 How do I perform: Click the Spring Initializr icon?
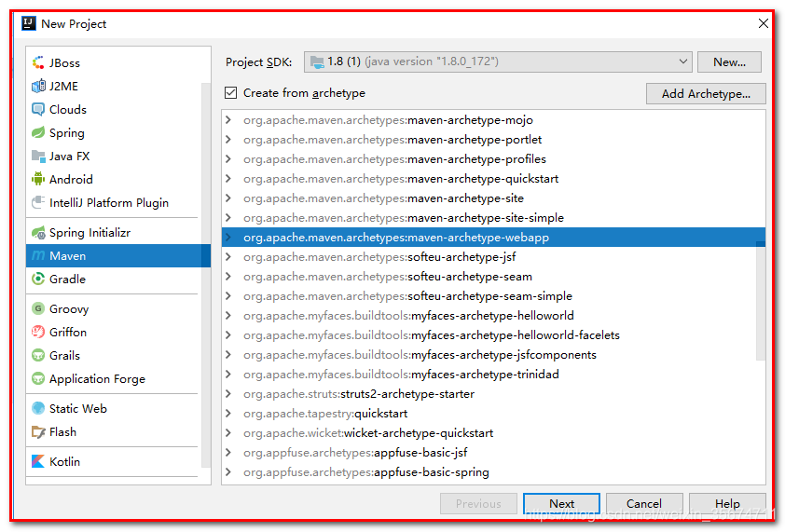pyautogui.click(x=38, y=233)
